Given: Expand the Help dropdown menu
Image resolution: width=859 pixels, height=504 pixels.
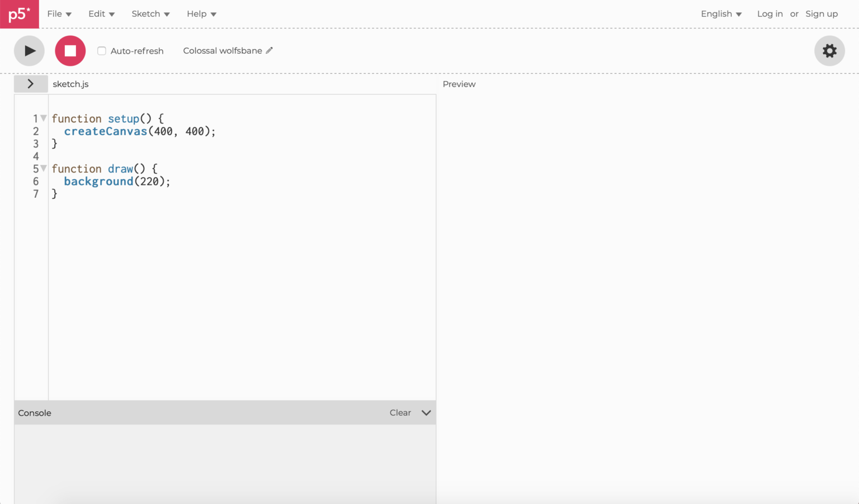Looking at the screenshot, I should pyautogui.click(x=201, y=14).
